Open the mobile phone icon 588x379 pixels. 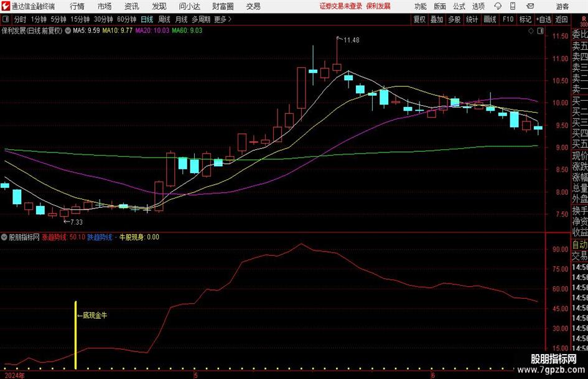point(513,6)
